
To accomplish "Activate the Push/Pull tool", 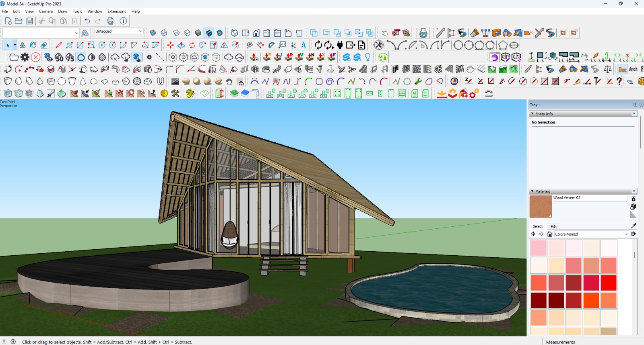I will click(x=181, y=45).
